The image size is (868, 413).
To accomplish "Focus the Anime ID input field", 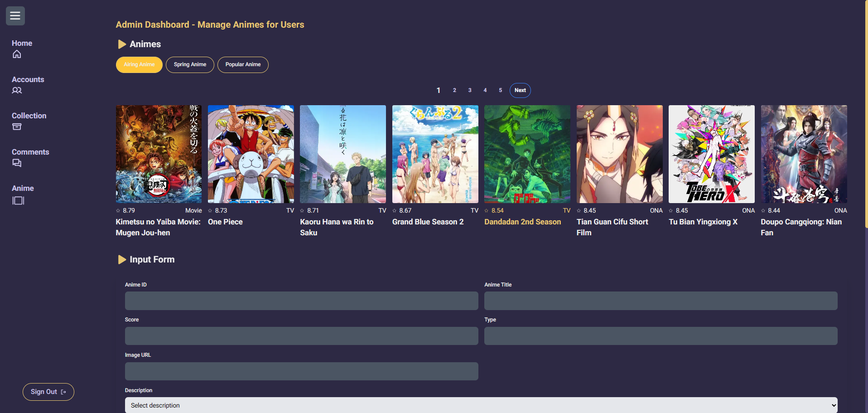I will pyautogui.click(x=302, y=301).
